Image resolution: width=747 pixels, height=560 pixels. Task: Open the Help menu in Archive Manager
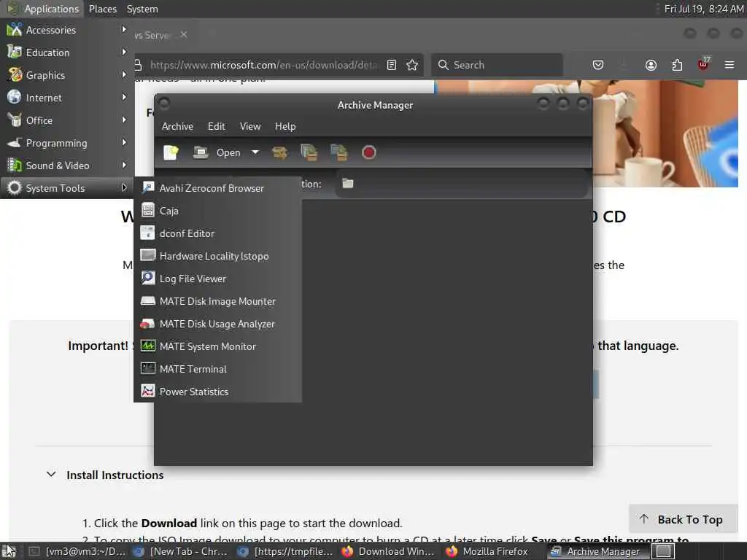point(285,126)
